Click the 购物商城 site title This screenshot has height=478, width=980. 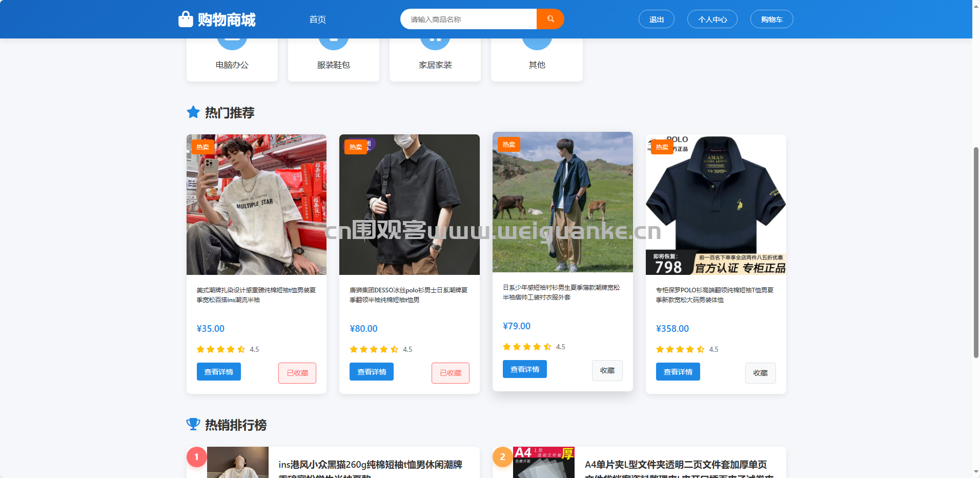click(227, 19)
